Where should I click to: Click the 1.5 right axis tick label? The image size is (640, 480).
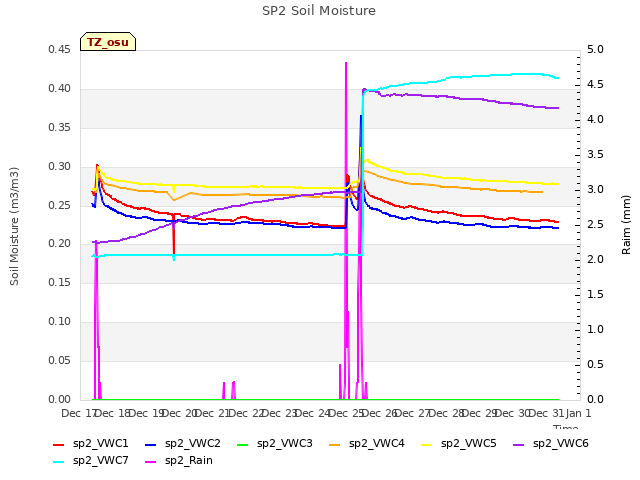(x=595, y=295)
